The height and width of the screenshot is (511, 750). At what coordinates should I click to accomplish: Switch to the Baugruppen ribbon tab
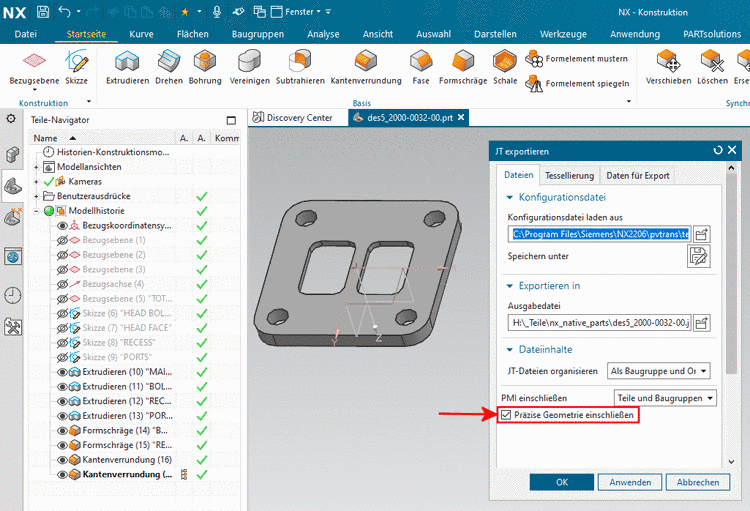pos(258,34)
